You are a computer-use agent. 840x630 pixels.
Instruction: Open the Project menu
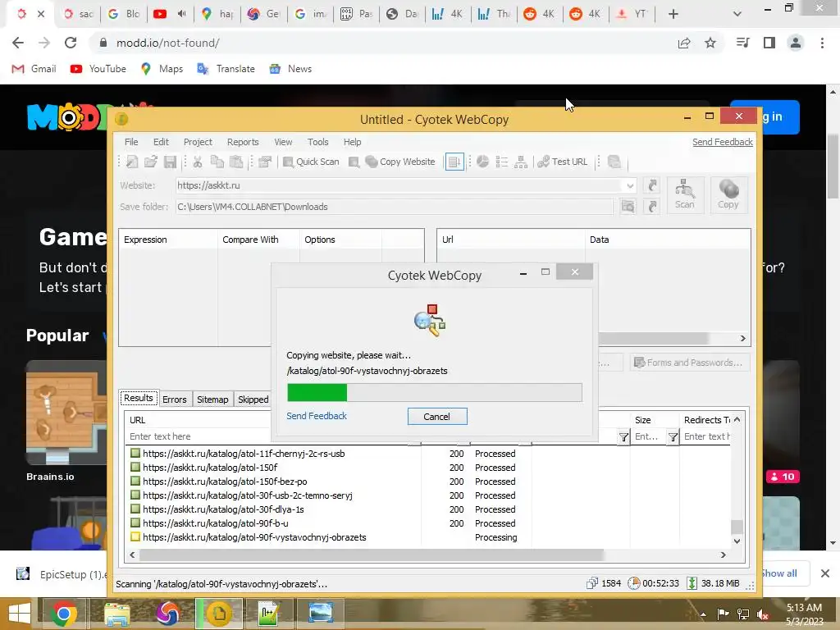pyautogui.click(x=198, y=142)
